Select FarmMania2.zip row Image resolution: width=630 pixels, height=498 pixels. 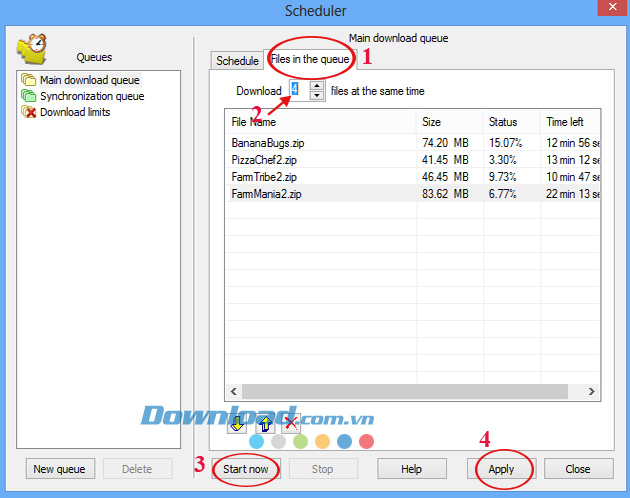tap(413, 194)
